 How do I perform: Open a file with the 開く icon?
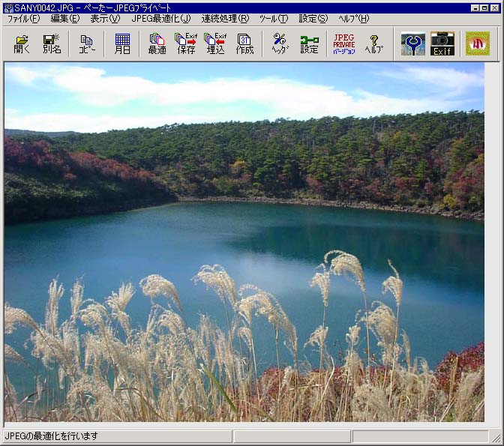pos(22,44)
